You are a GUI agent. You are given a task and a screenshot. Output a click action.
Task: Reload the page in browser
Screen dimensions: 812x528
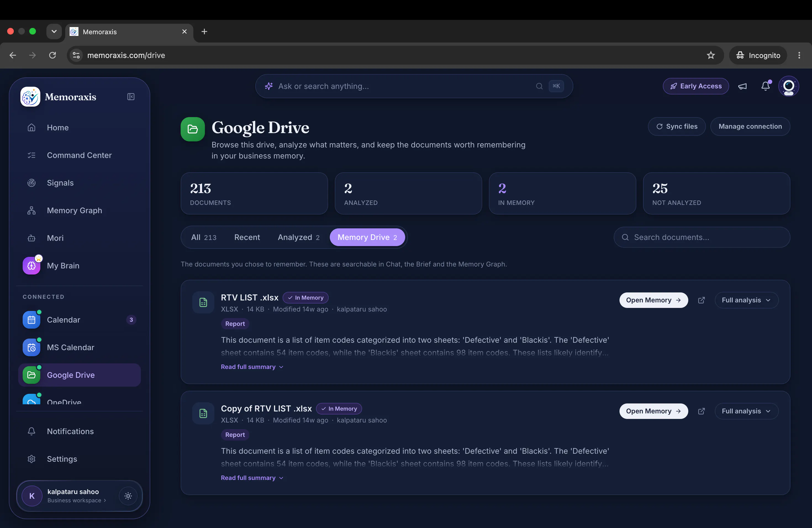(52, 55)
